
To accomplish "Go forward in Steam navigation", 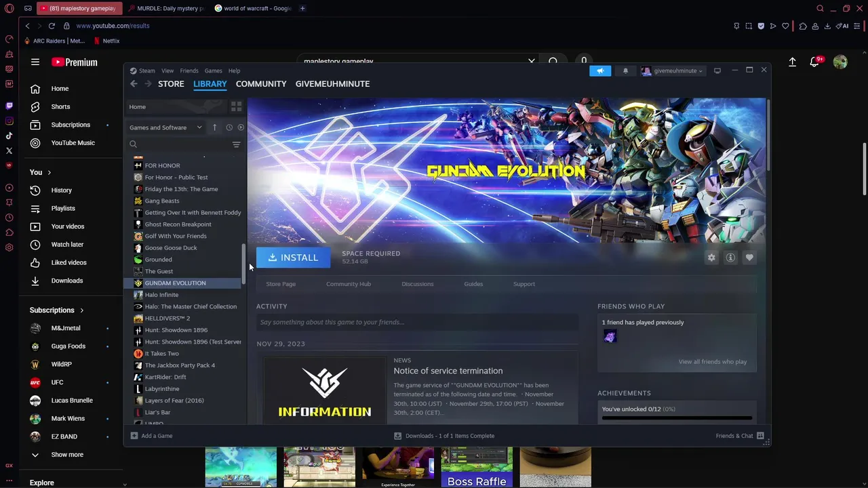I will pyautogui.click(x=148, y=84).
